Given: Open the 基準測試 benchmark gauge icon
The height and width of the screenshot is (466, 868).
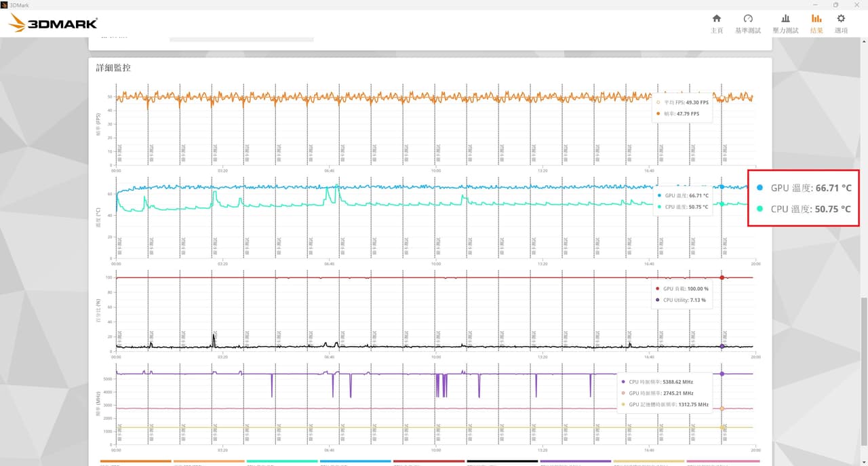Looking at the screenshot, I should [x=748, y=24].
